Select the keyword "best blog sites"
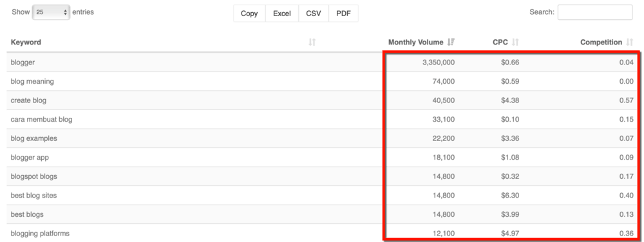This screenshot has width=644, height=242. click(33, 195)
